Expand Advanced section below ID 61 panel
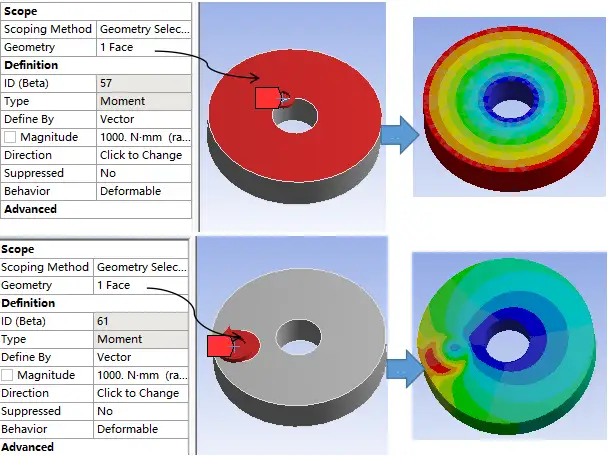The height and width of the screenshot is (456, 608). [x=94, y=447]
